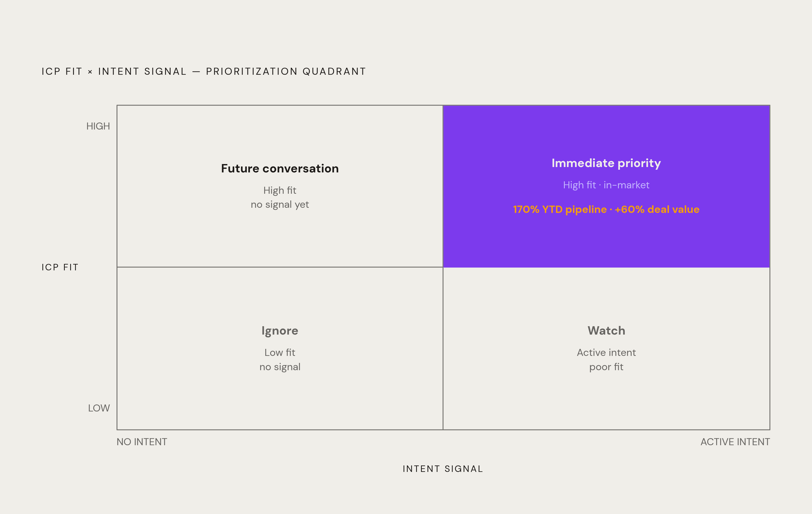Click the 'HIGH' y-axis label
Screen dimensions: 812x514
[98, 126]
